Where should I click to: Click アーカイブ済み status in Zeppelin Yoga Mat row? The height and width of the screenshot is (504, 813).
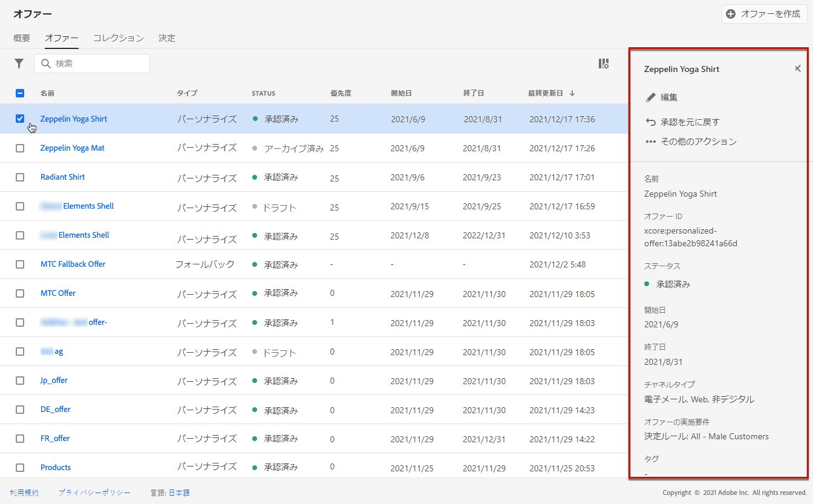click(294, 148)
